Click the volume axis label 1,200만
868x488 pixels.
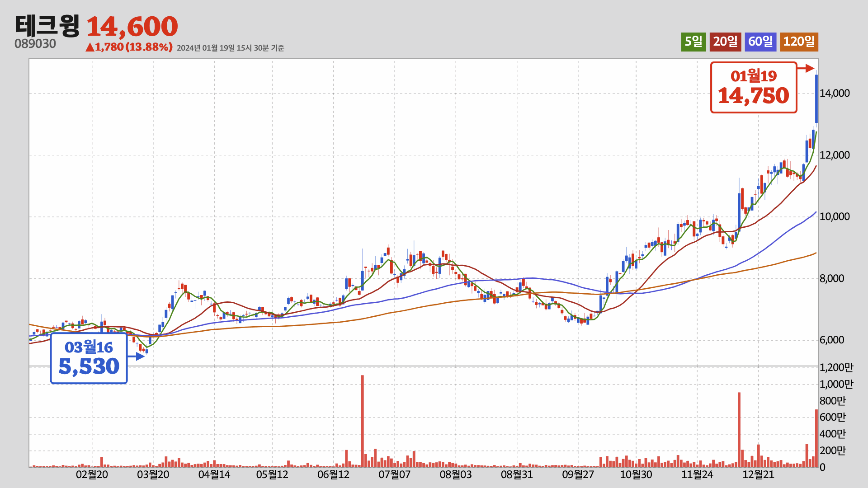pos(836,368)
